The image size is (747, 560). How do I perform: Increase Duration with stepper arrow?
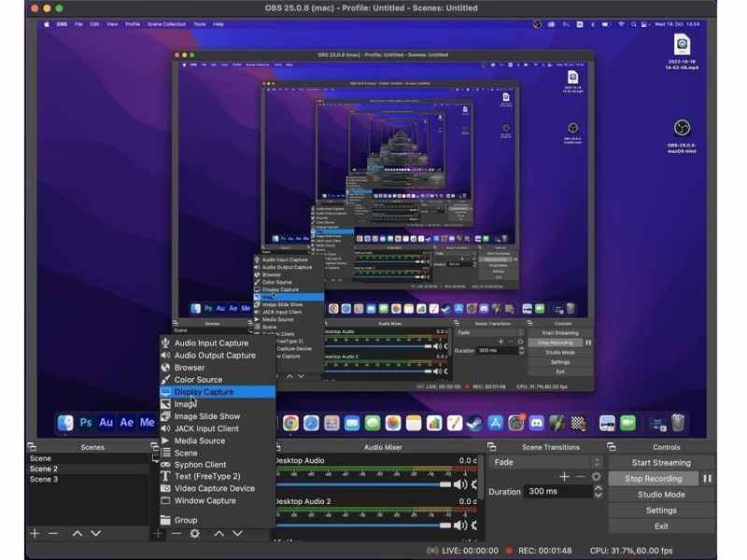598,488
